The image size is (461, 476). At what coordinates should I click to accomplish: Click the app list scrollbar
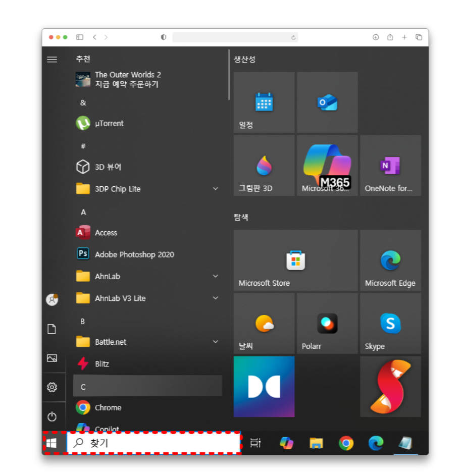point(229,75)
